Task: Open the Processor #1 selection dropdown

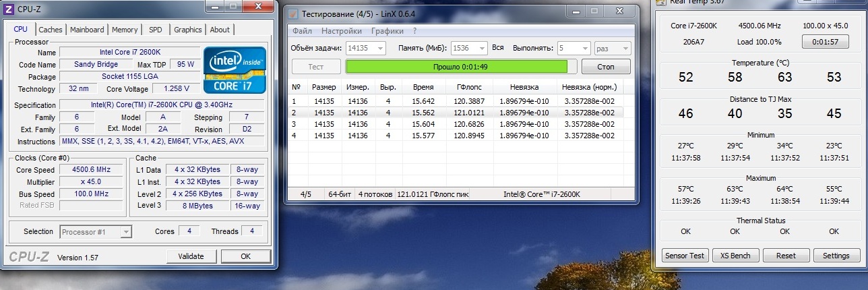Action: pyautogui.click(x=125, y=232)
